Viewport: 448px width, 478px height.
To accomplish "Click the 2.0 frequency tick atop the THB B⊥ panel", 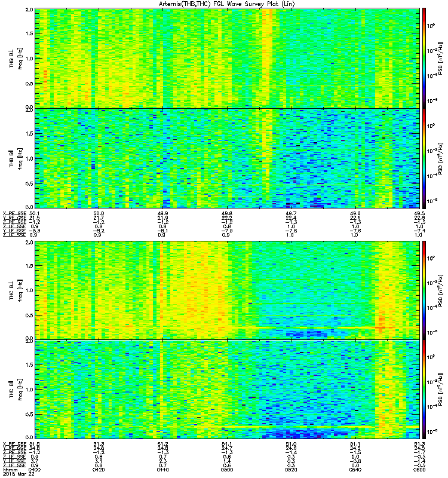I will point(29,10).
